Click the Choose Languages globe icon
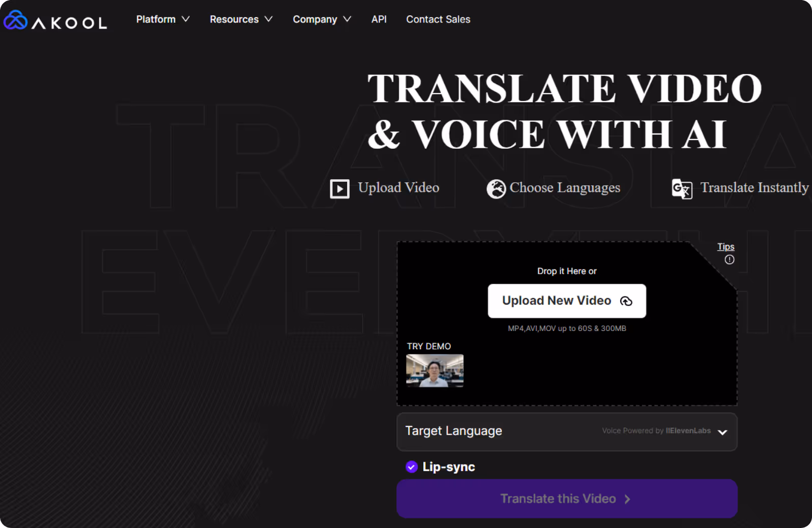Image resolution: width=812 pixels, height=528 pixels. 496,189
